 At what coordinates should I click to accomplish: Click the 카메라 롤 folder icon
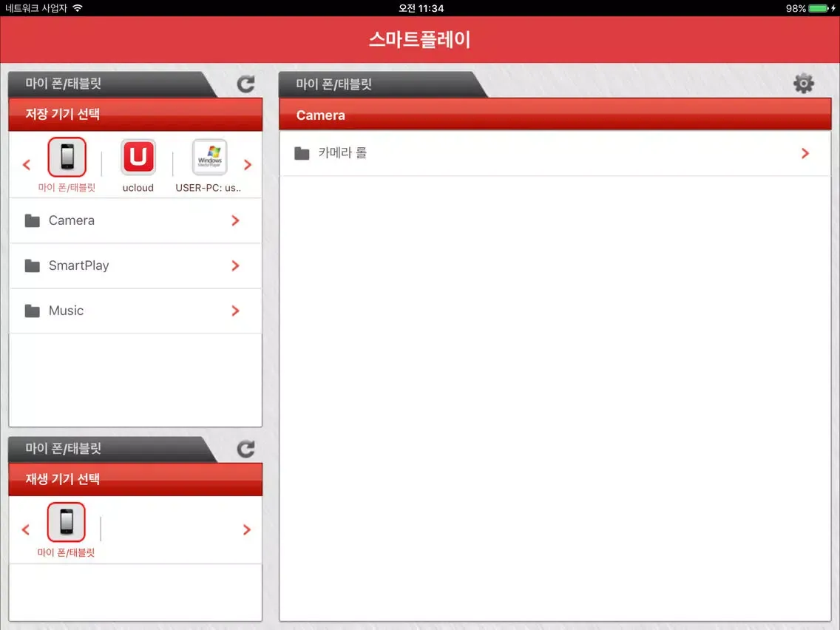(x=302, y=154)
